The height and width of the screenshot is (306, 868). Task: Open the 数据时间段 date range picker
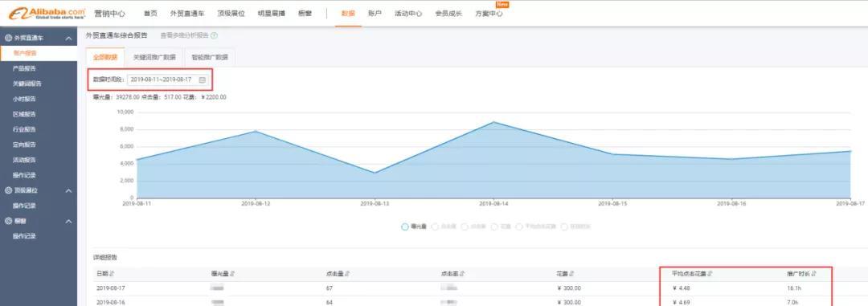click(x=167, y=80)
